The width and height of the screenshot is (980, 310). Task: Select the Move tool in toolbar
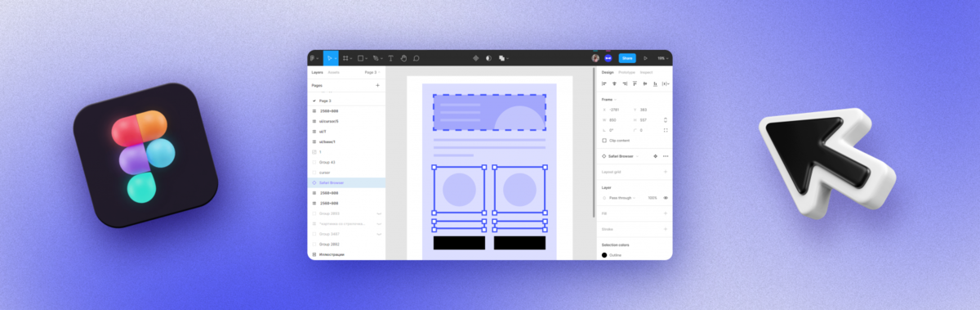[330, 58]
